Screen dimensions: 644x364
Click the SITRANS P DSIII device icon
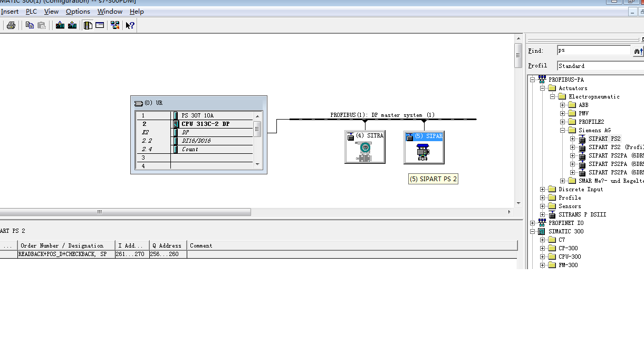coord(552,214)
